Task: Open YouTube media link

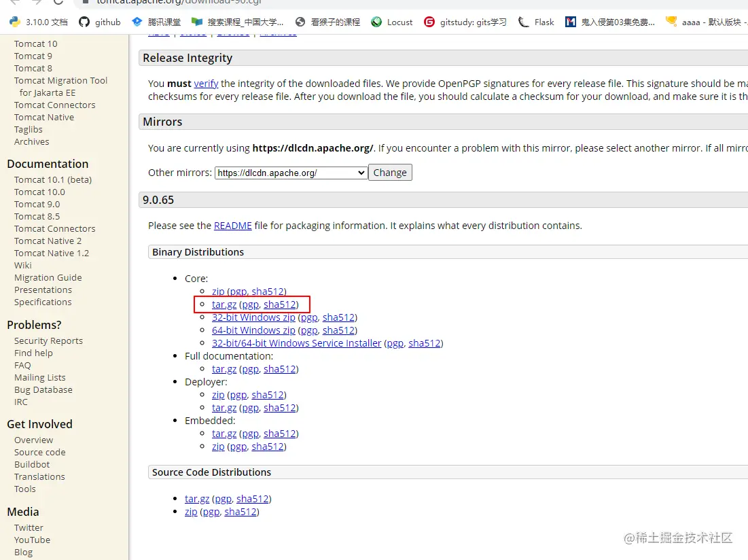Action: point(32,540)
